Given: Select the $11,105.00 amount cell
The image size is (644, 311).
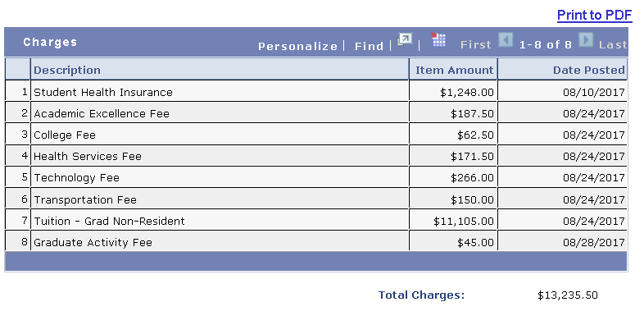Looking at the screenshot, I should [x=453, y=220].
